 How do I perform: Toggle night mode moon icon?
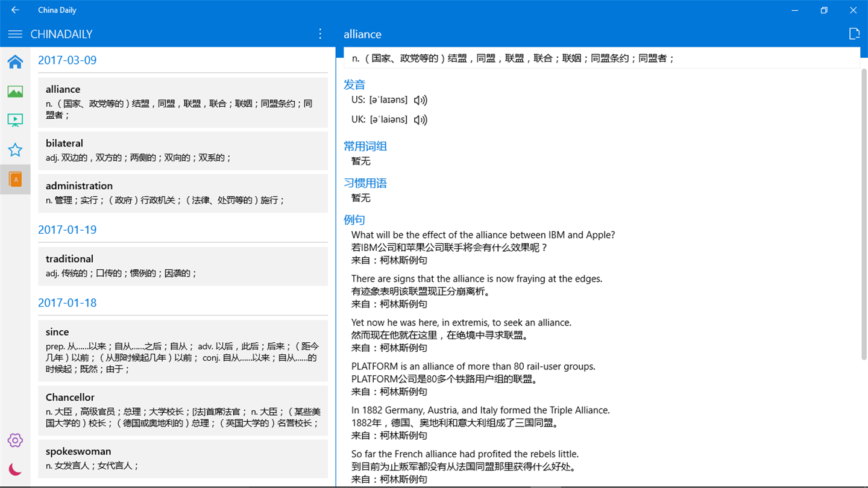point(15,469)
